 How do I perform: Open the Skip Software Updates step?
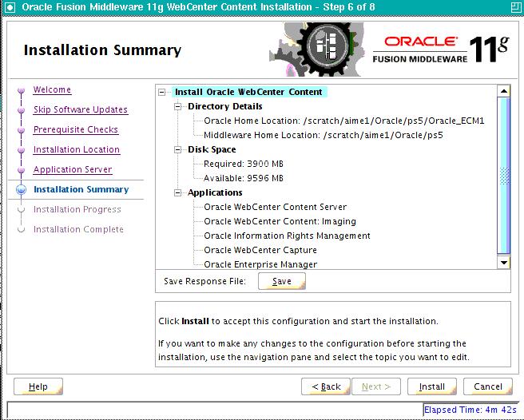tap(81, 109)
